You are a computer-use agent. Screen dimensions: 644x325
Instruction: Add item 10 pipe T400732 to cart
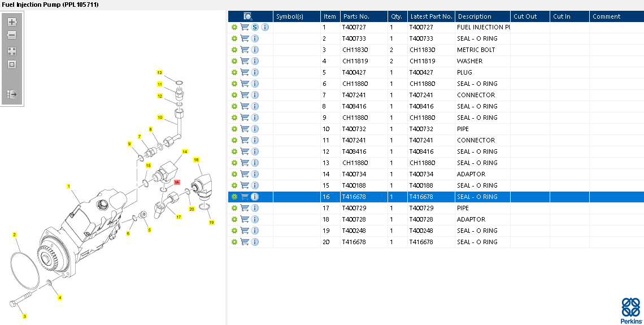(245, 129)
